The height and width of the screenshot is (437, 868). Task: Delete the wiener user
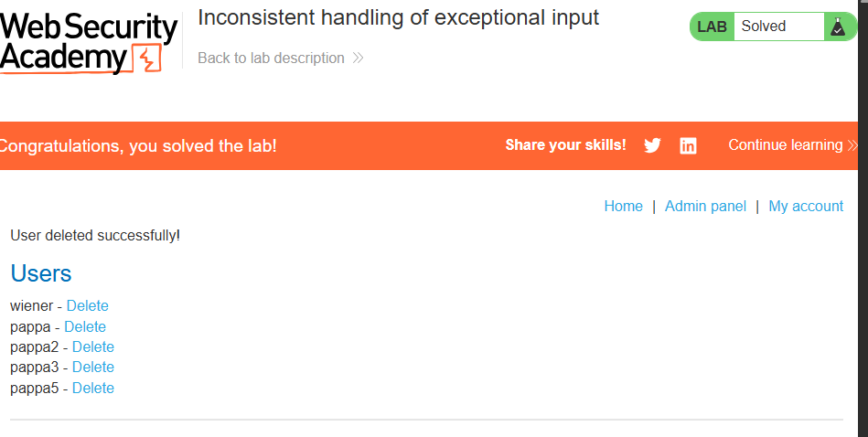coord(88,306)
